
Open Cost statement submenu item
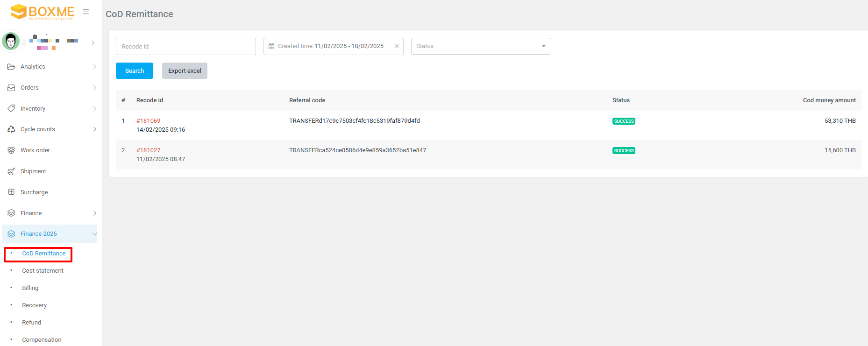pos(43,271)
